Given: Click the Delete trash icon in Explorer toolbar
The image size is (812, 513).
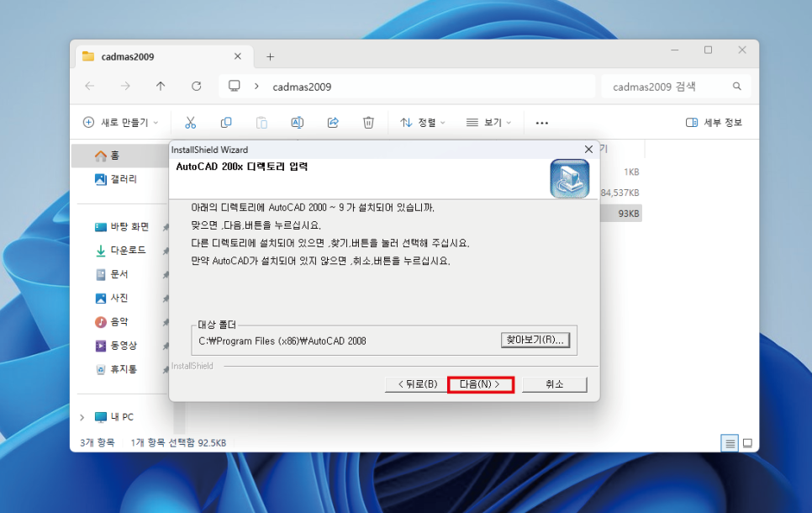Looking at the screenshot, I should coord(368,123).
